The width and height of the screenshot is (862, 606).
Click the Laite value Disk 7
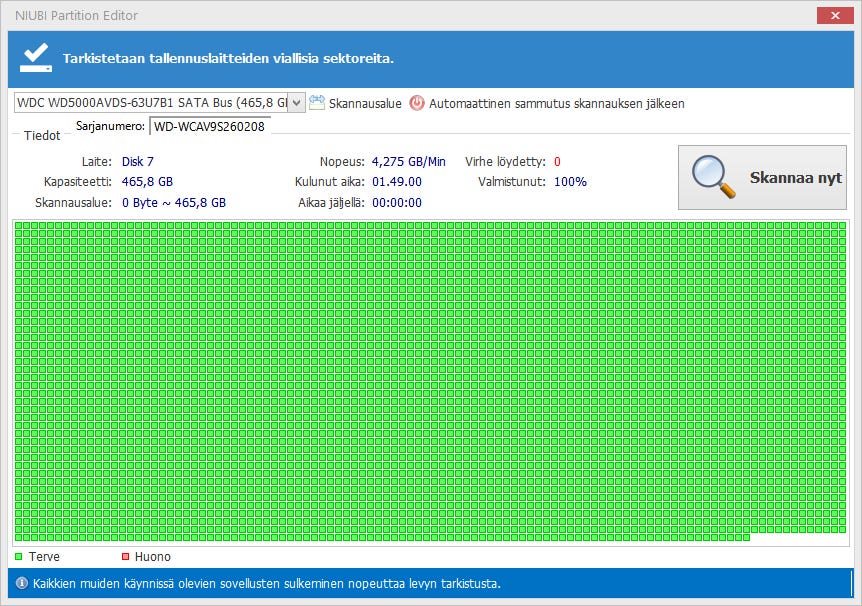137,162
